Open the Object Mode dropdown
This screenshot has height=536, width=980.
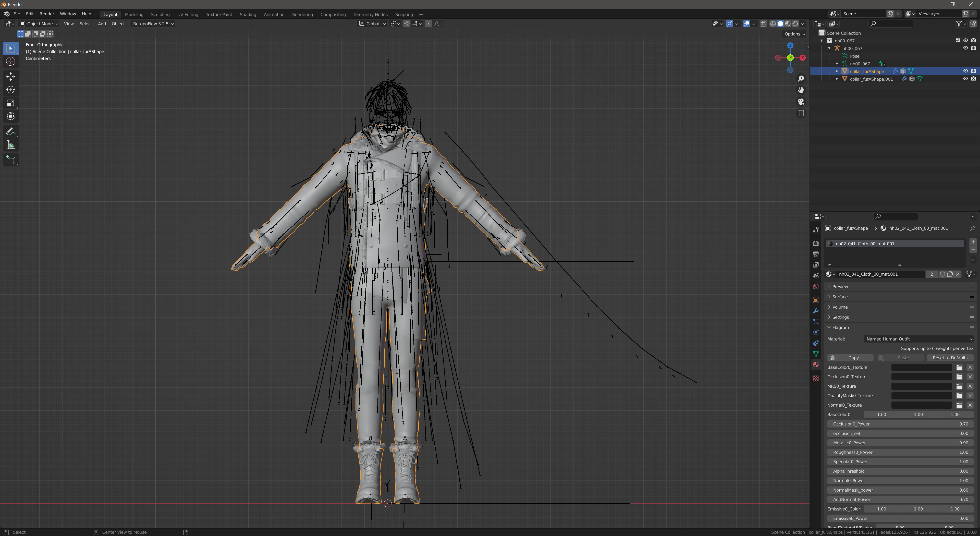click(39, 23)
